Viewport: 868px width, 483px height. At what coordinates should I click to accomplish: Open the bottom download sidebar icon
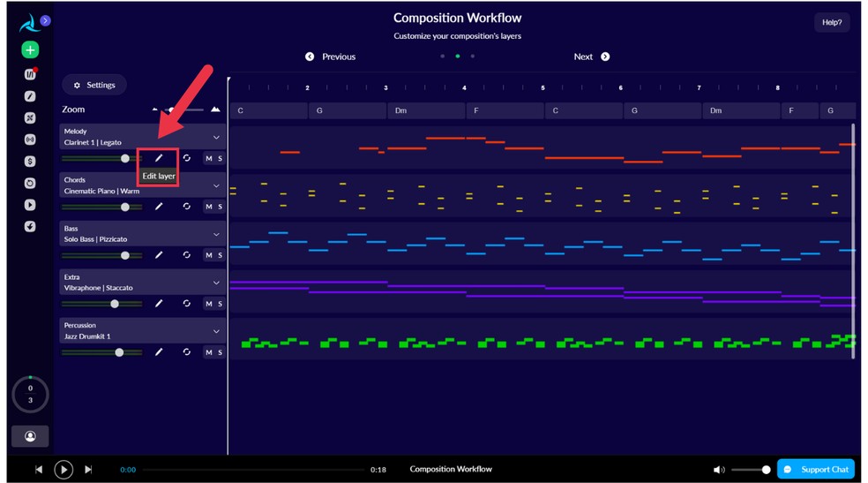pyautogui.click(x=30, y=226)
